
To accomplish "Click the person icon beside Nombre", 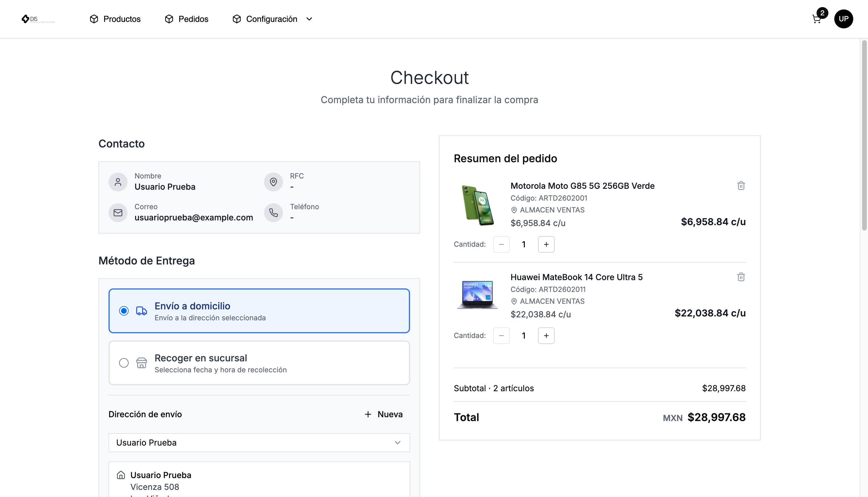I will tap(118, 182).
